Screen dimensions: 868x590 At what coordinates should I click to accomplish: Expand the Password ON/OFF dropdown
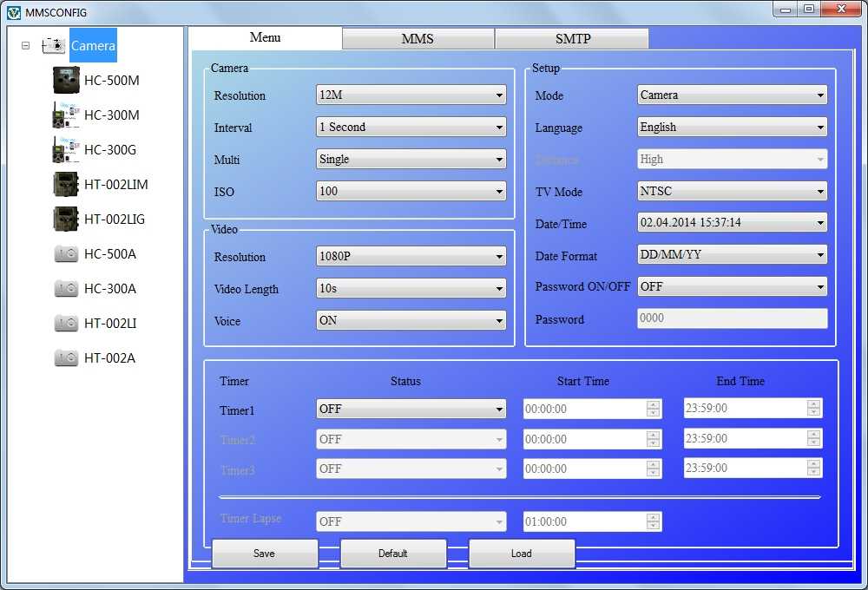[x=732, y=286]
